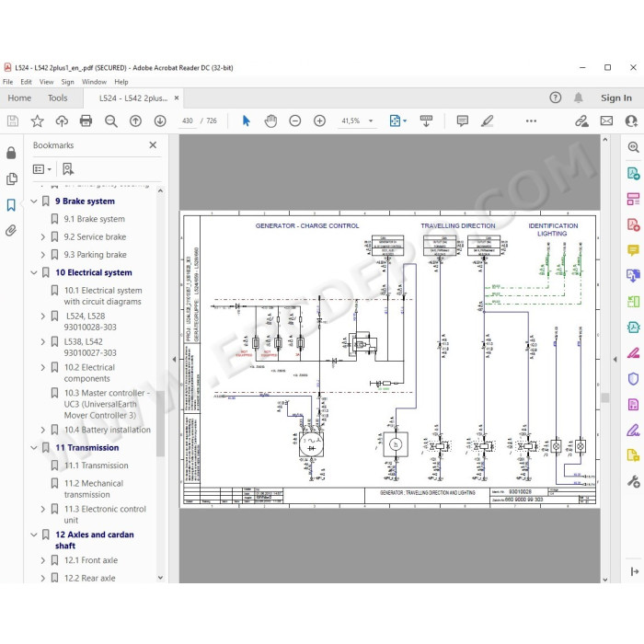
Task: Open 10.3 Master controller UC3 bookmark
Action: click(x=107, y=404)
